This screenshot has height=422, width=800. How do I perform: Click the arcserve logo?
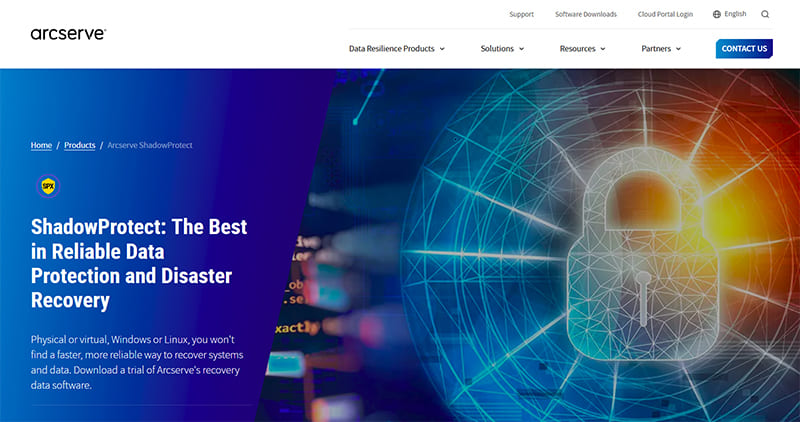[x=68, y=34]
